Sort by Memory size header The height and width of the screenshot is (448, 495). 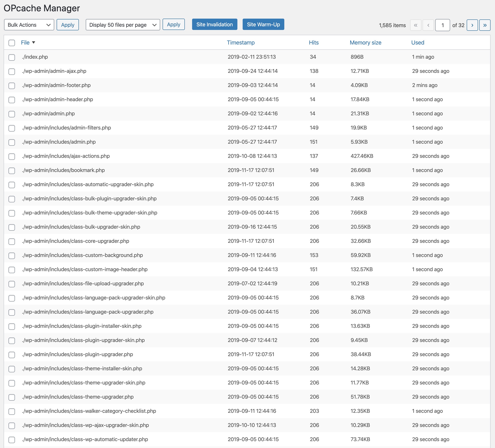[365, 42]
